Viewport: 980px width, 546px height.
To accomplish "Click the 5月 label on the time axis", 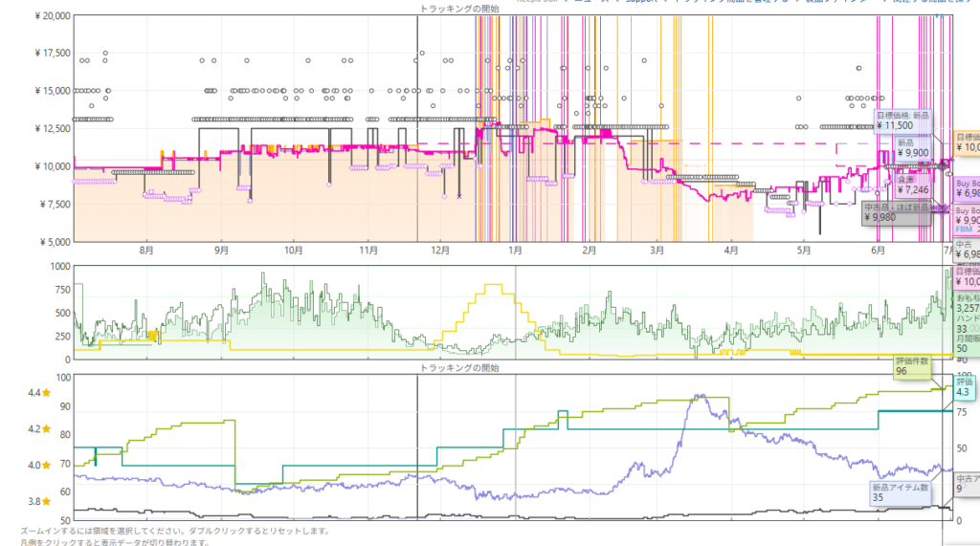I will [804, 250].
